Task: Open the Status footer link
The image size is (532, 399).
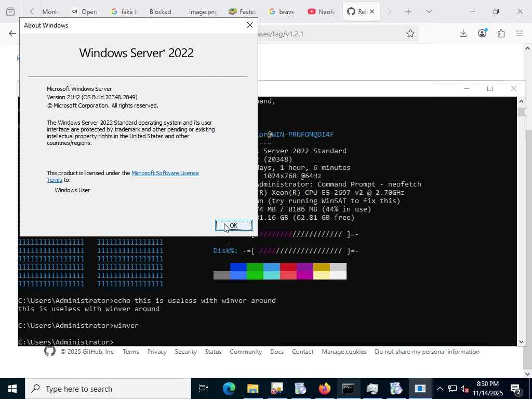Action: pyautogui.click(x=213, y=352)
